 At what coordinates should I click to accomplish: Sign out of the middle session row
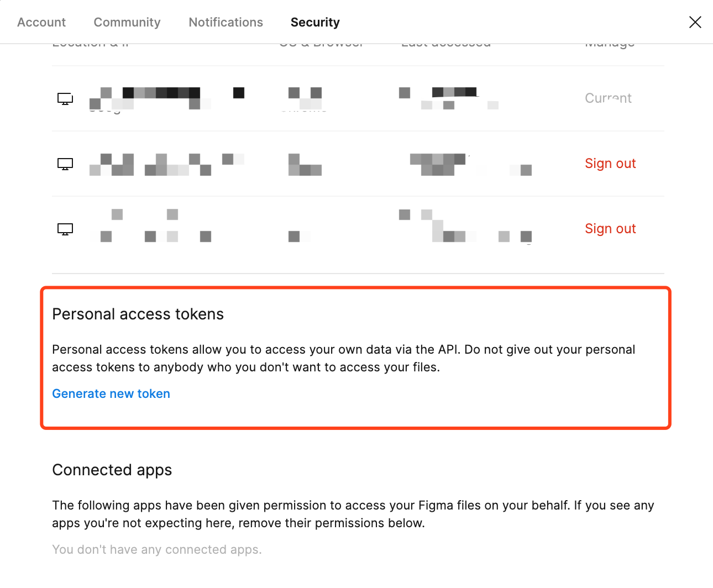(x=610, y=164)
